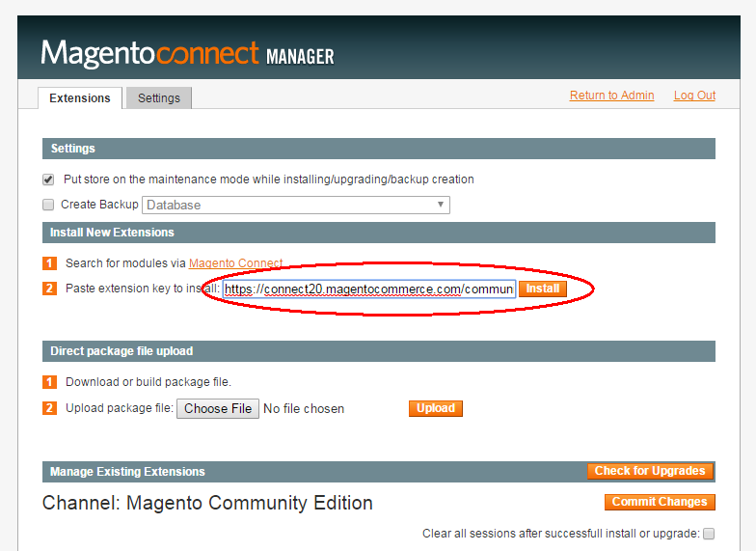Switch to the Extensions tab

(80, 98)
